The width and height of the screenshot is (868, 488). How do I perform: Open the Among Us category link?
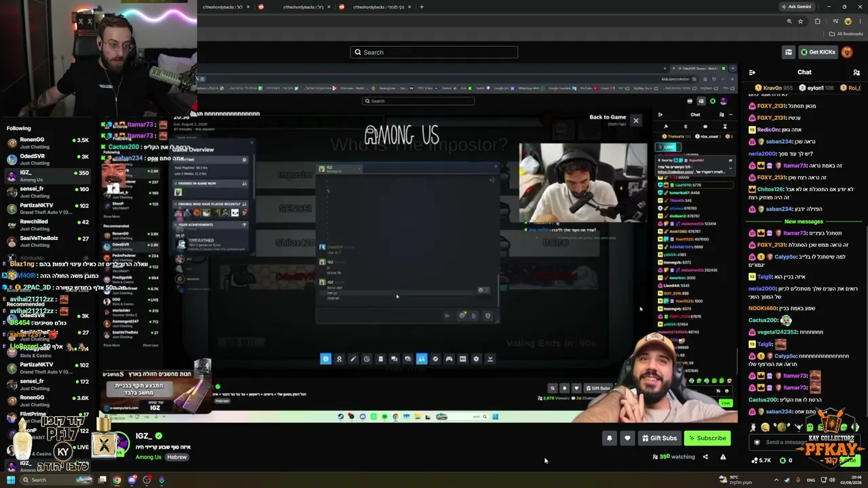(x=149, y=457)
